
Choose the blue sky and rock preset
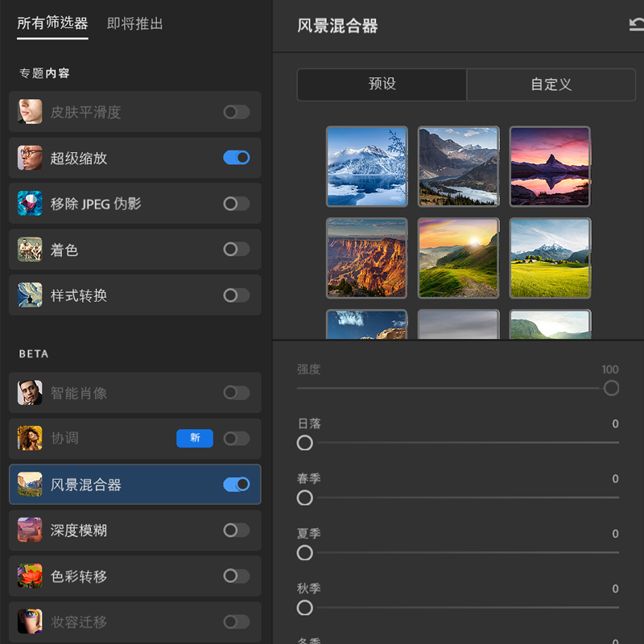(367, 324)
